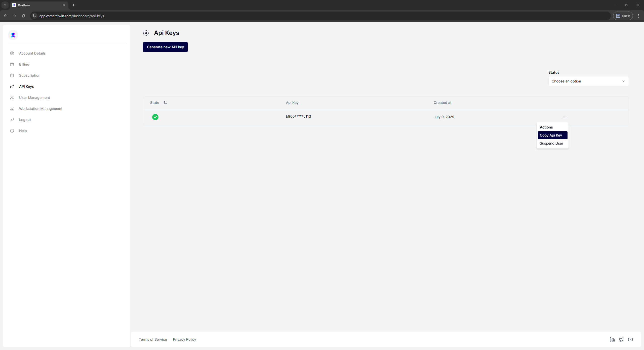Click the green active state checkmark

pyautogui.click(x=155, y=117)
